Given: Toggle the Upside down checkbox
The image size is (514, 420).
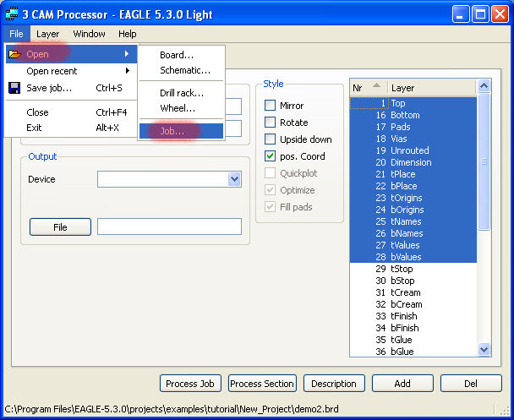Looking at the screenshot, I should (271, 139).
